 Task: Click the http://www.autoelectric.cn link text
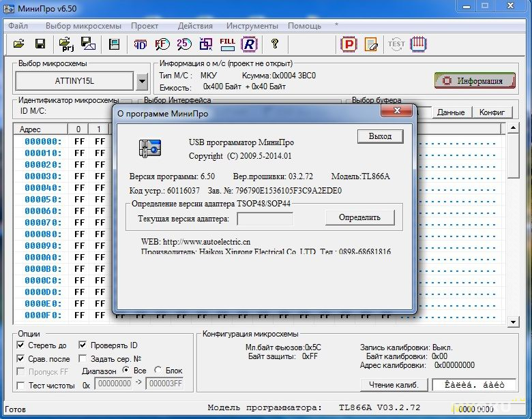tap(207, 242)
